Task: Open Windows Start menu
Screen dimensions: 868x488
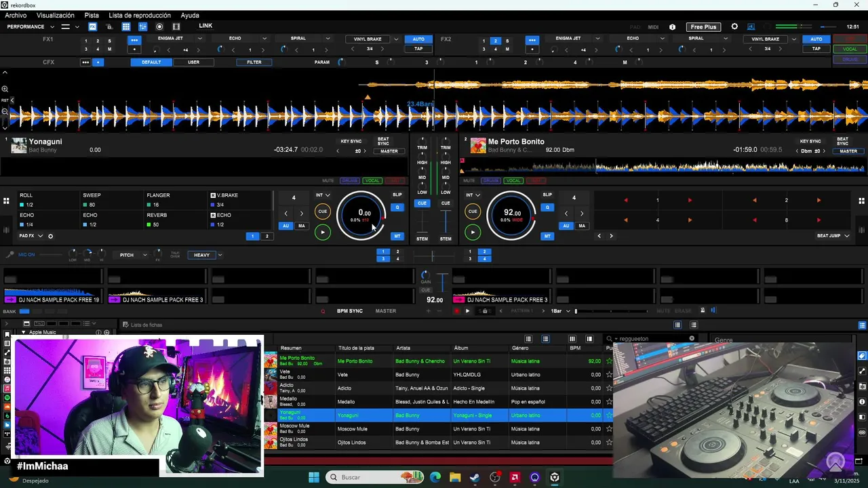Action: coord(314,477)
